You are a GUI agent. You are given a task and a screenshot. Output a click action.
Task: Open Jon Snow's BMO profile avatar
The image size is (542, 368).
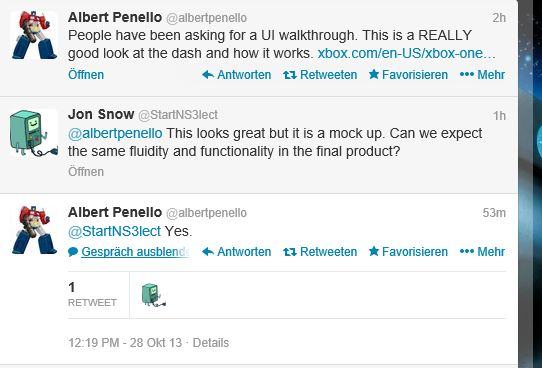(34, 133)
